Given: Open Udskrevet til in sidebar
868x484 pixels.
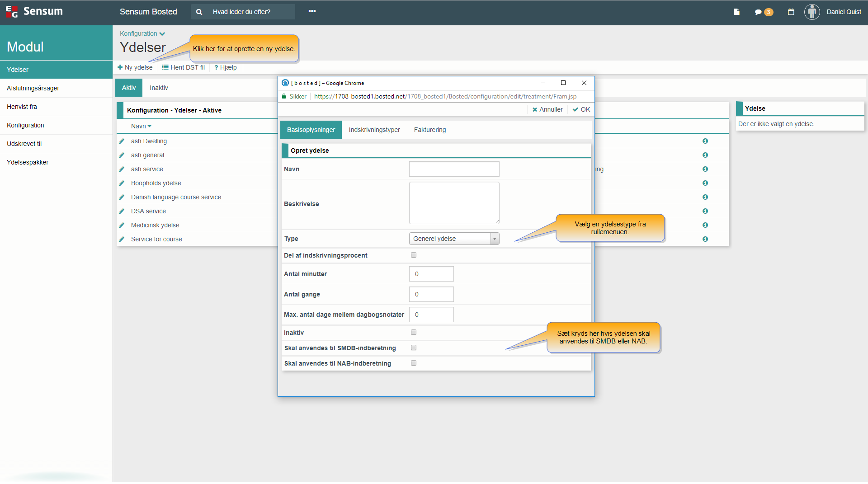Looking at the screenshot, I should pos(56,144).
